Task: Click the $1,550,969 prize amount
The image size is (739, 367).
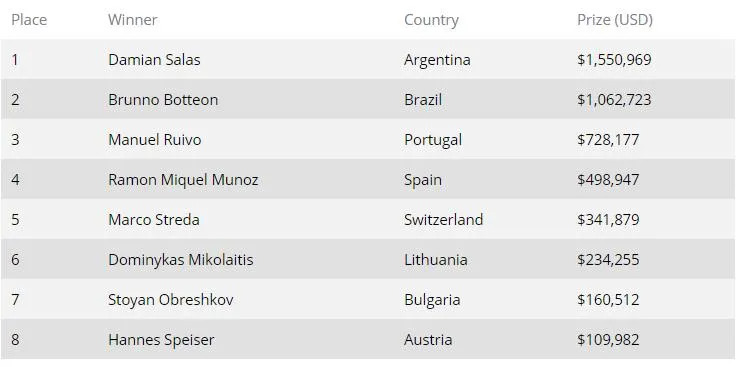Action: [614, 60]
